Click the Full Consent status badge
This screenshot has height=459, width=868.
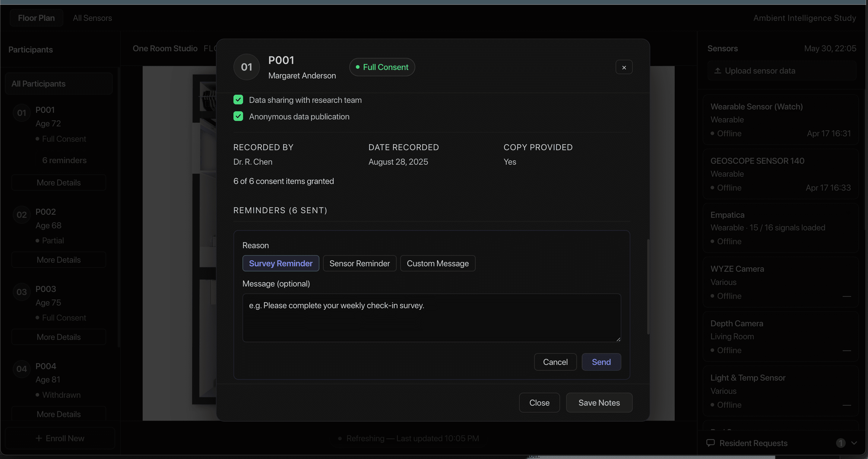[382, 67]
